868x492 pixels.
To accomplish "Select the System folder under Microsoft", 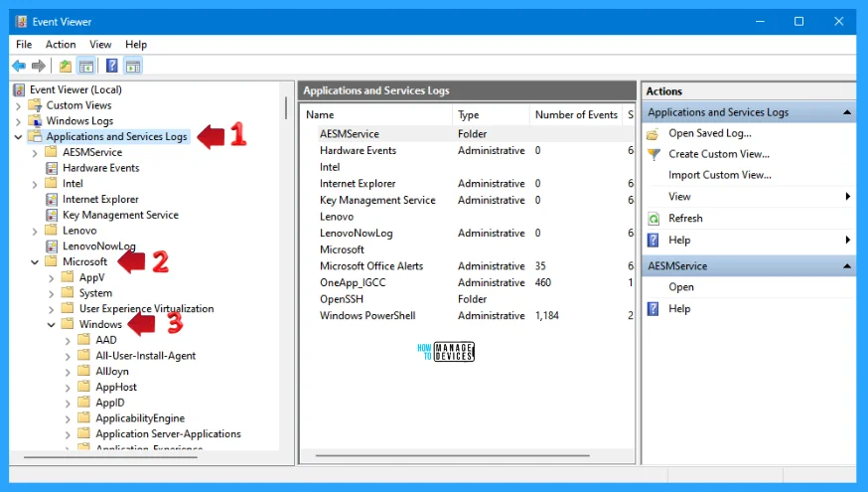I will coord(95,293).
